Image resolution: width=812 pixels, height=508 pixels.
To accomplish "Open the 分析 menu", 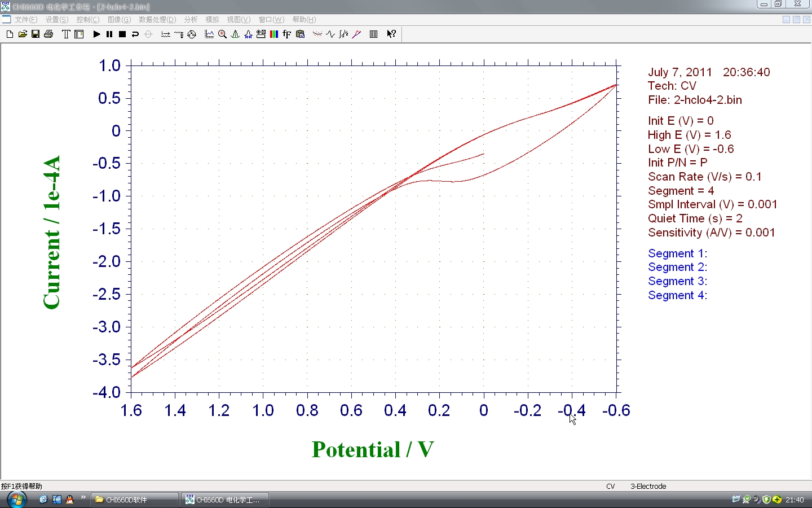I will click(x=191, y=20).
